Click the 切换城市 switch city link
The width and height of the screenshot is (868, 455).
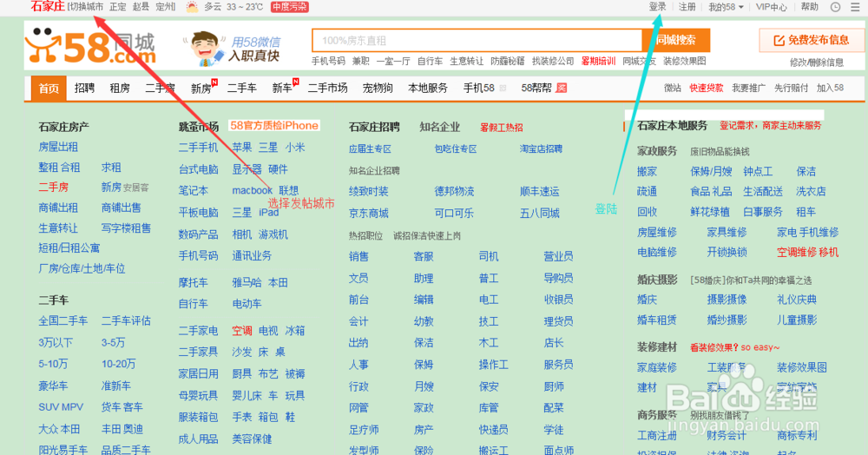[x=86, y=7]
